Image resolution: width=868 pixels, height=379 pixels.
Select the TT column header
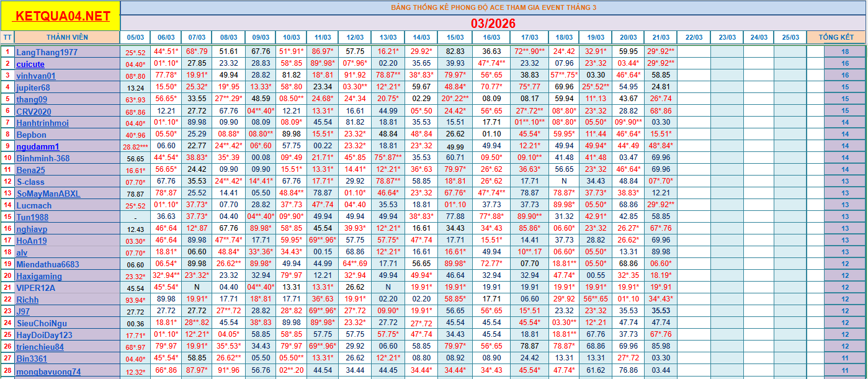(x=7, y=37)
